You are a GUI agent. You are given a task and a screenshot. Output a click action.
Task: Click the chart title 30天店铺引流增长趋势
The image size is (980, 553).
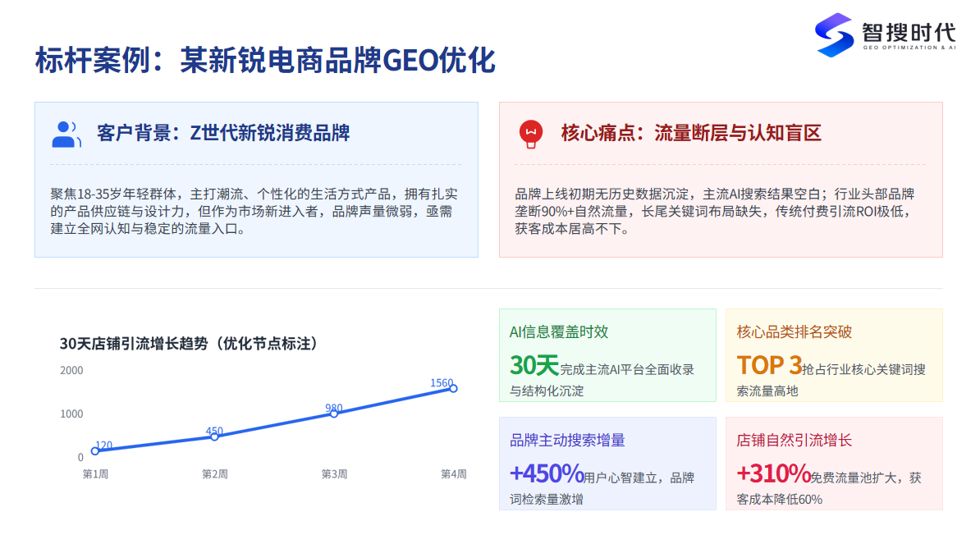coord(188,344)
